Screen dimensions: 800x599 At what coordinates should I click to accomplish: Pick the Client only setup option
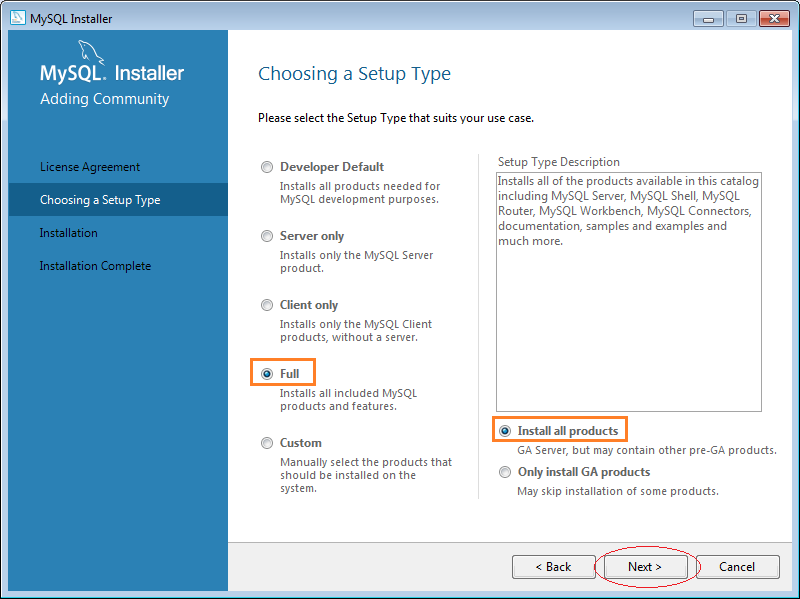point(267,305)
